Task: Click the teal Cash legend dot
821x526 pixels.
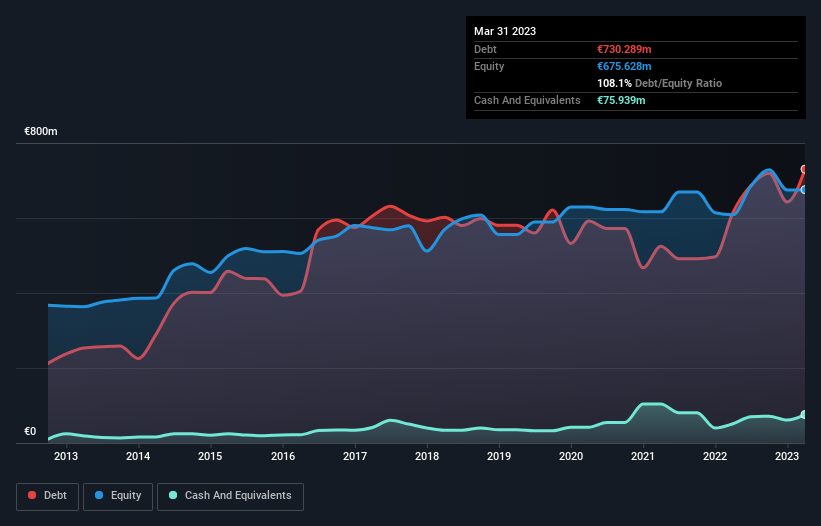Action: (x=173, y=495)
